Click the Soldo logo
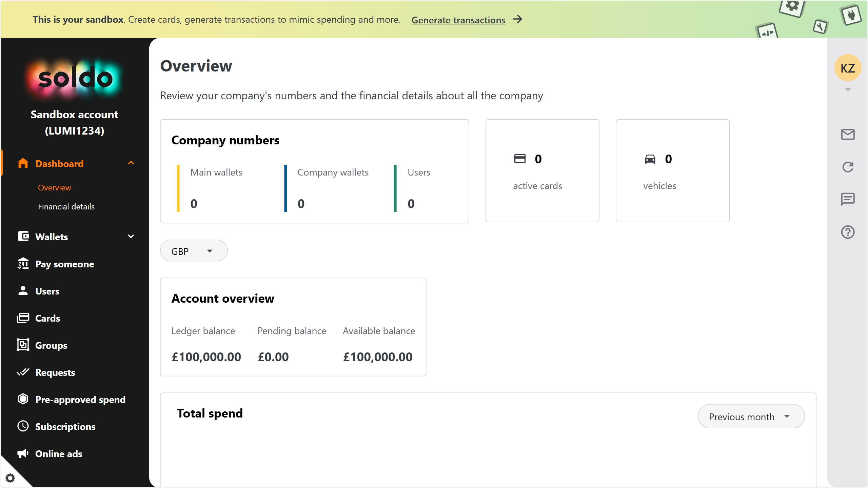The image size is (868, 488). click(75, 79)
